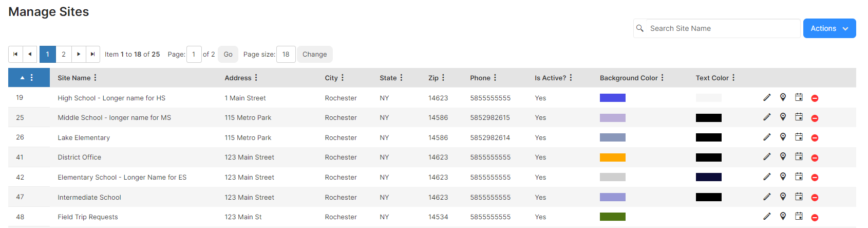Click calendar icon for Elementary School row

[x=799, y=177]
